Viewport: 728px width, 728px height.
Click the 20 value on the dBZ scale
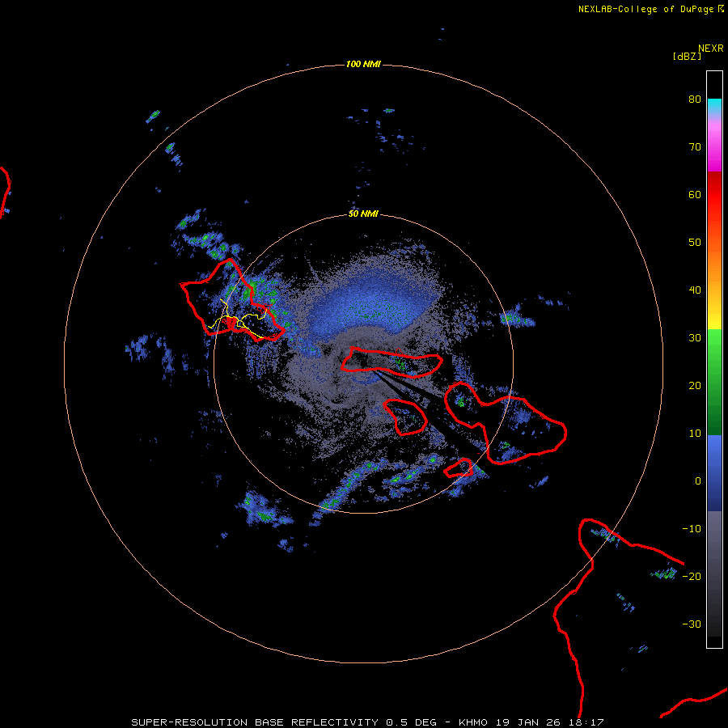click(695, 386)
